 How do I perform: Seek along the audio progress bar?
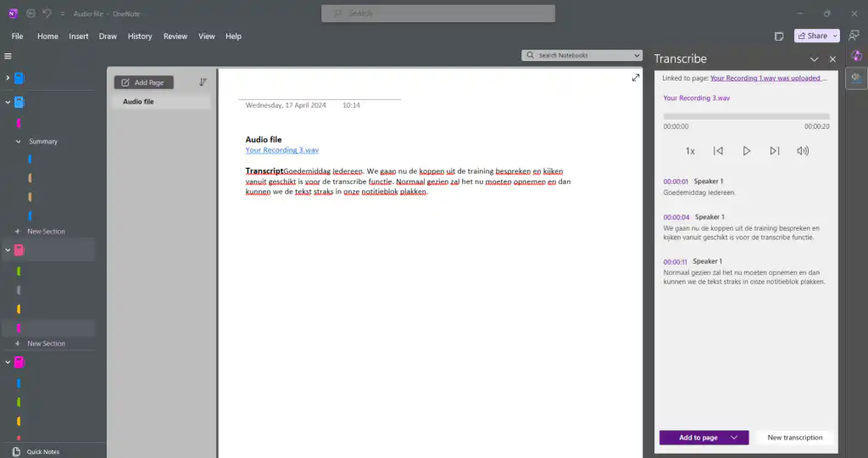pos(746,116)
